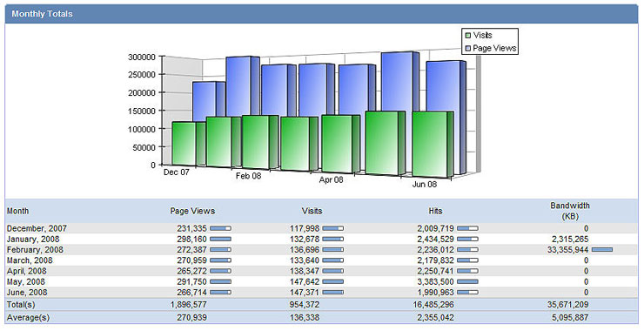This screenshot has width=644, height=331.
Task: Click hits value 2,250,741
Action: (436, 271)
